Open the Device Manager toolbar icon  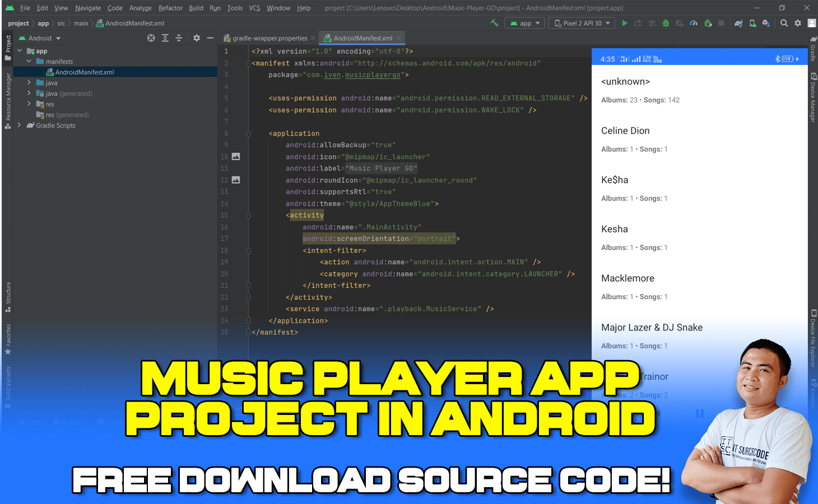coord(751,23)
